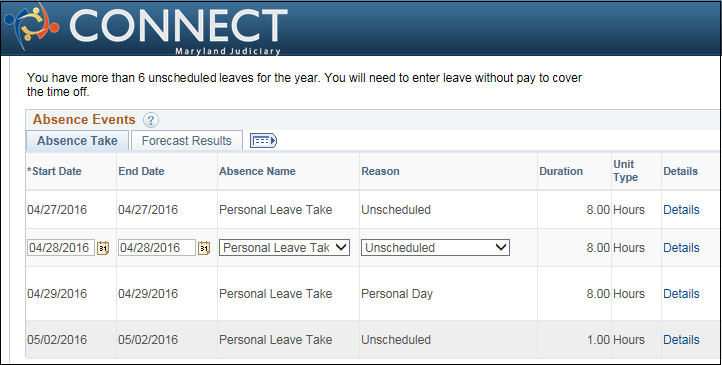Open the Start Date calendar picker icon

click(103, 248)
